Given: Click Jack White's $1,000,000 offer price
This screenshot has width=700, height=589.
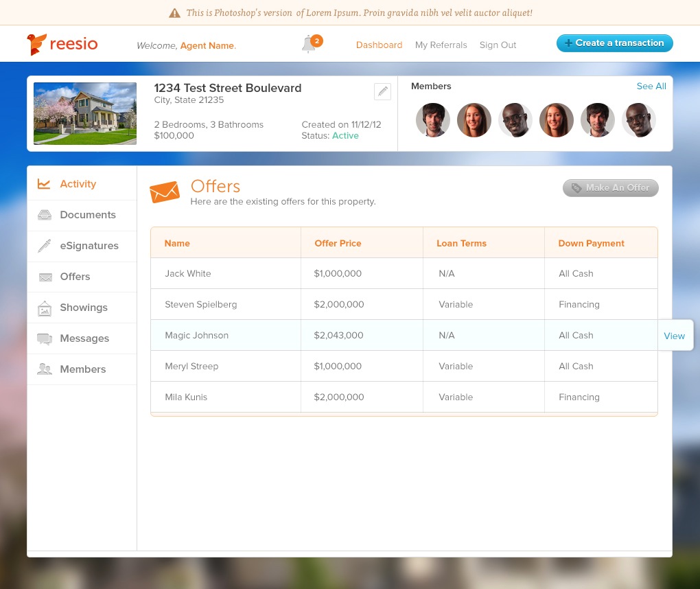Looking at the screenshot, I should 338,274.
